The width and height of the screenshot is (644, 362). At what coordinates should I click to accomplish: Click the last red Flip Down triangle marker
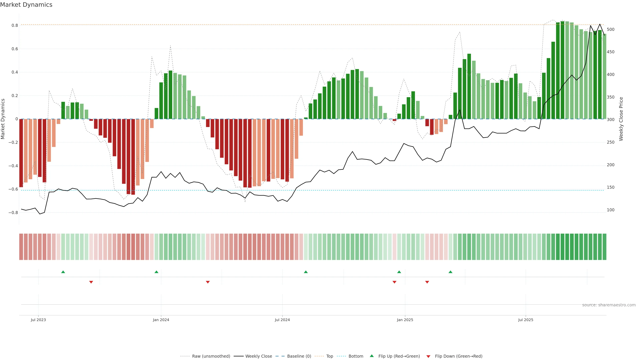pyautogui.click(x=427, y=282)
